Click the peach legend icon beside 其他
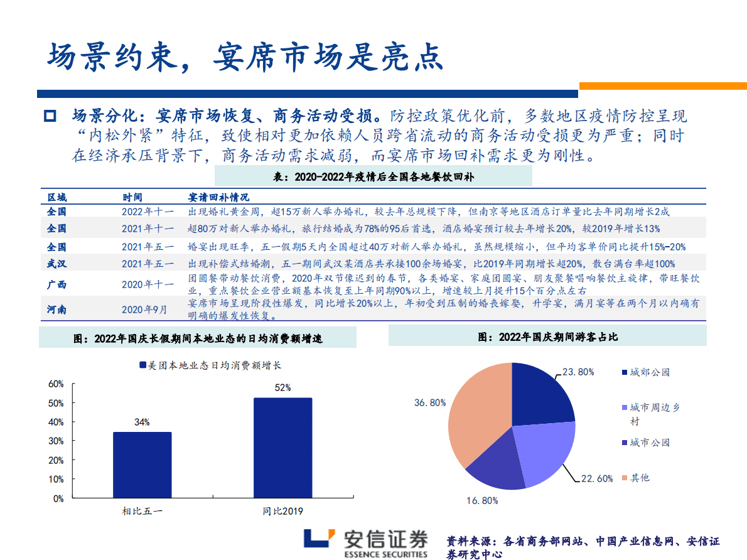The height and width of the screenshot is (560, 747). coord(625,478)
